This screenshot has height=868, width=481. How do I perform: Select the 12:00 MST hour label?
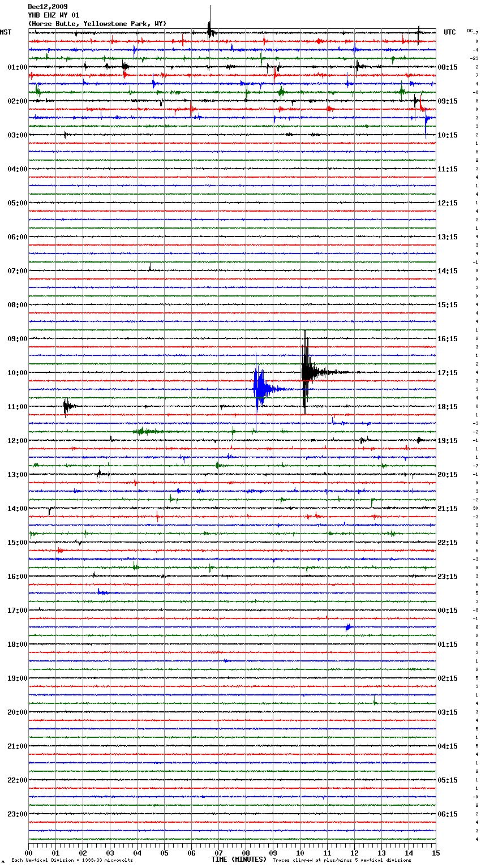click(18, 441)
